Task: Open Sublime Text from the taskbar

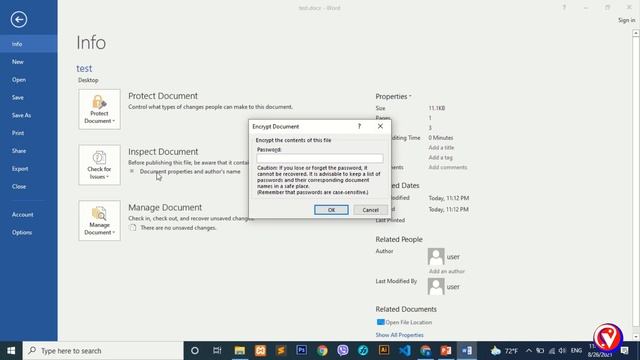Action: pos(281,351)
